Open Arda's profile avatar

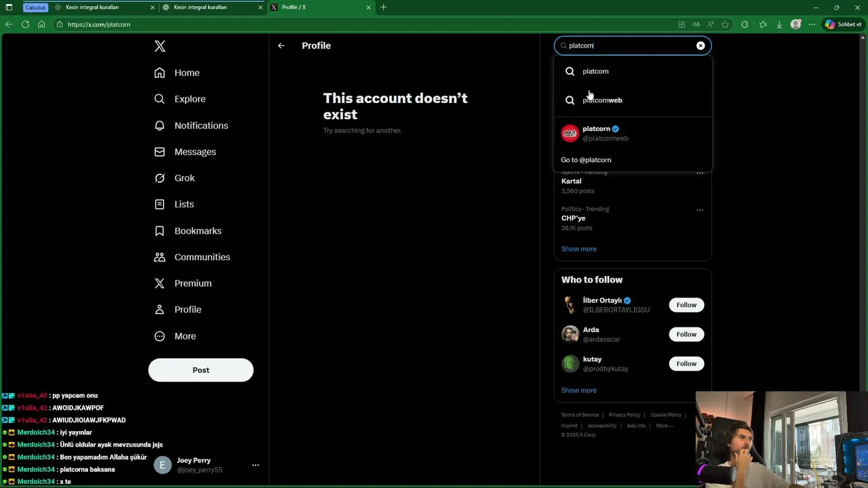pyautogui.click(x=570, y=334)
